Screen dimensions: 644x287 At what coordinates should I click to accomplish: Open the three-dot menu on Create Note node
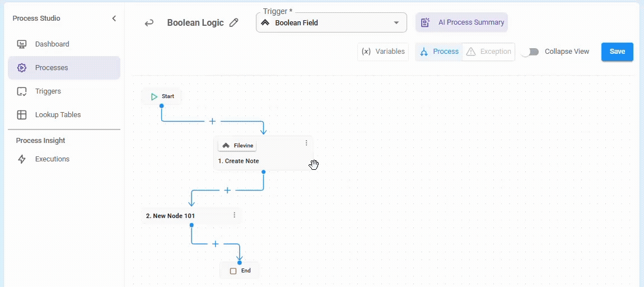tap(306, 143)
